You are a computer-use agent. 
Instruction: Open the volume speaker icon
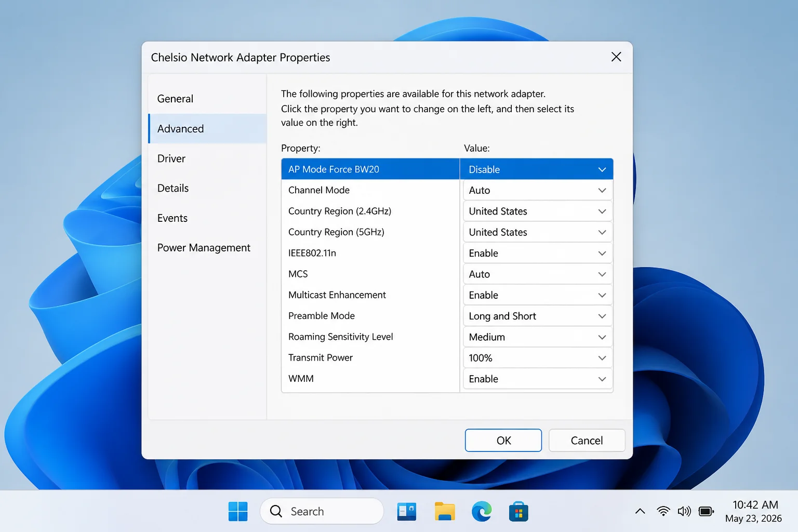point(684,511)
